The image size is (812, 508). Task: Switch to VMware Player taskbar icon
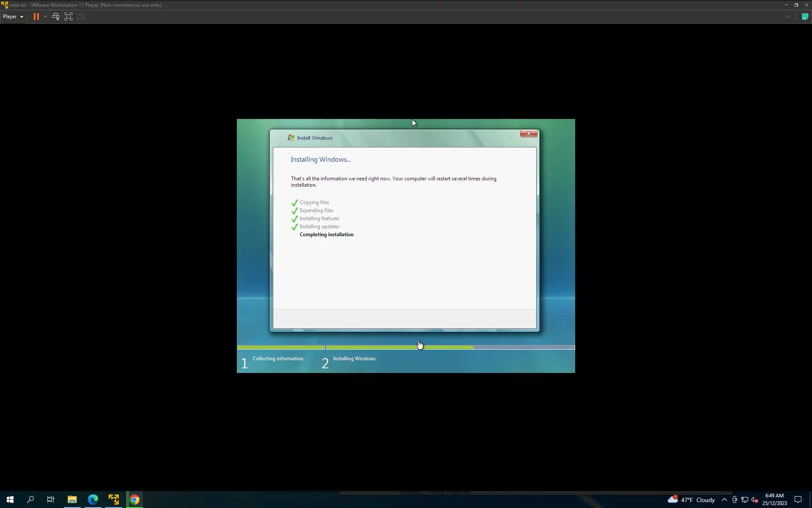coord(114,500)
